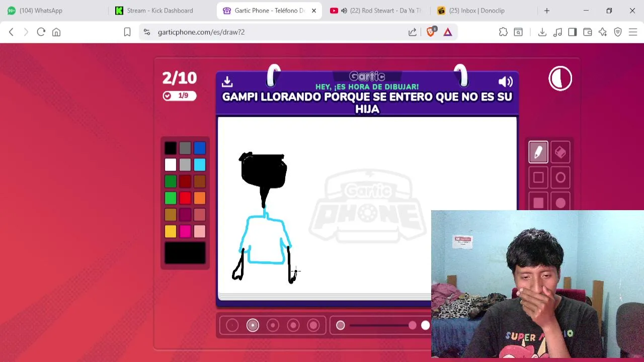Open the browser hamburger main menu
The image size is (644, 362).
coord(633,32)
